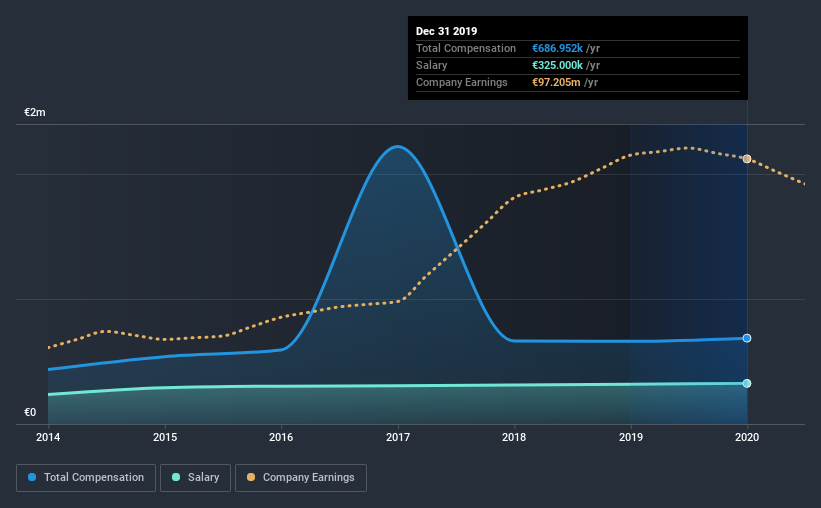The height and width of the screenshot is (508, 821).
Task: Click the €2m y-axis label
Action: [35, 113]
